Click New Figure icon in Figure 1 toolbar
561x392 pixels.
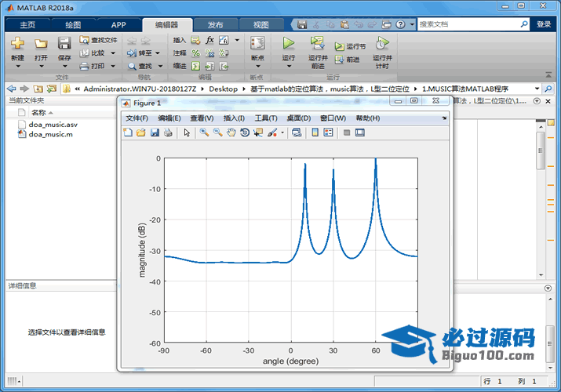(x=128, y=132)
